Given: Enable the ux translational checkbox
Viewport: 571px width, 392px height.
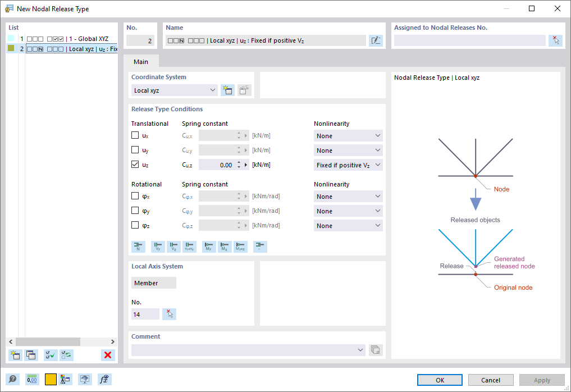Looking at the screenshot, I should coord(135,135).
